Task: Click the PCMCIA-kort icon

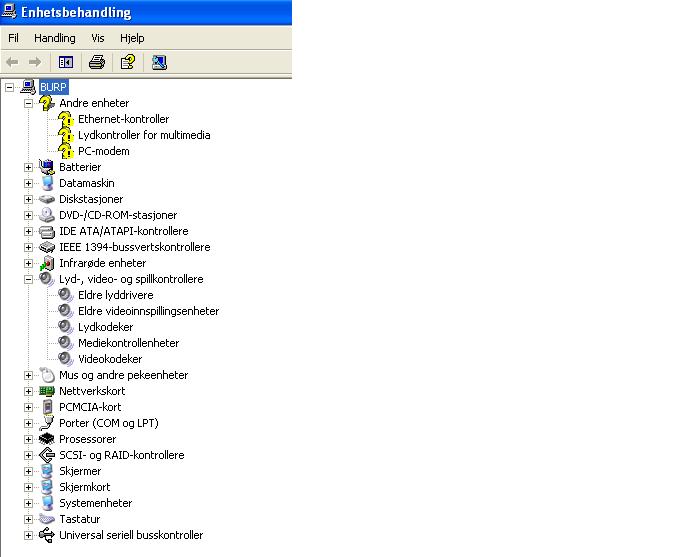Action: point(47,407)
